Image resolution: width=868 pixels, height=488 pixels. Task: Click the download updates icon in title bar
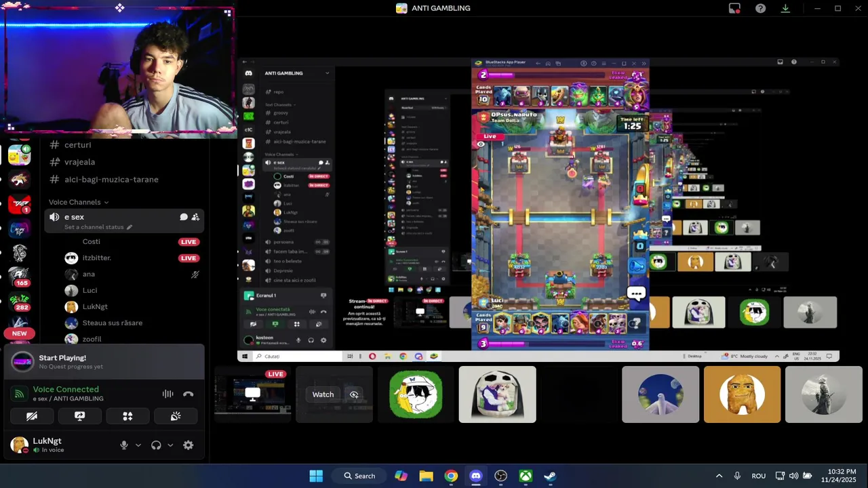tap(785, 8)
